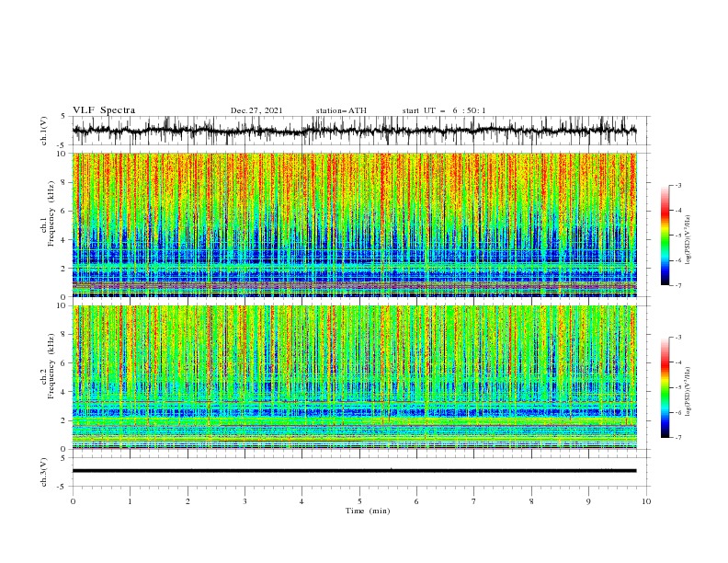Click the 'start UT = 6:50:1' text
This screenshot has width=728, height=563.
point(444,110)
